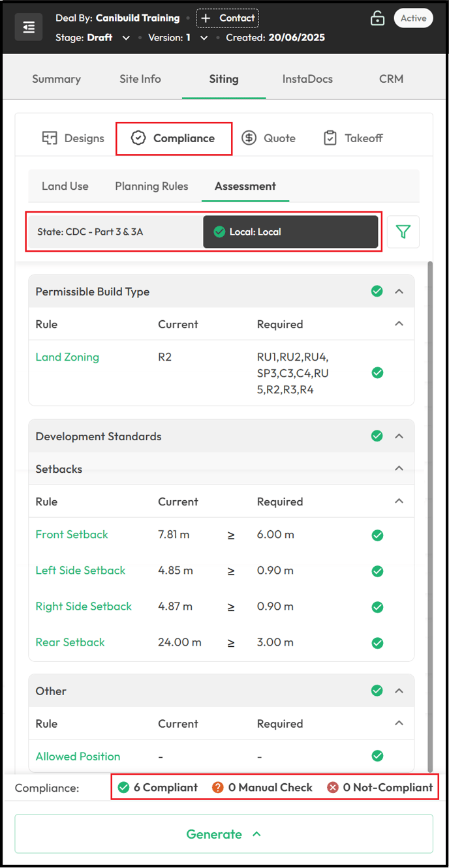Screen dimensions: 449x868
Task: Click the Other section green check icon
Action: click(377, 691)
